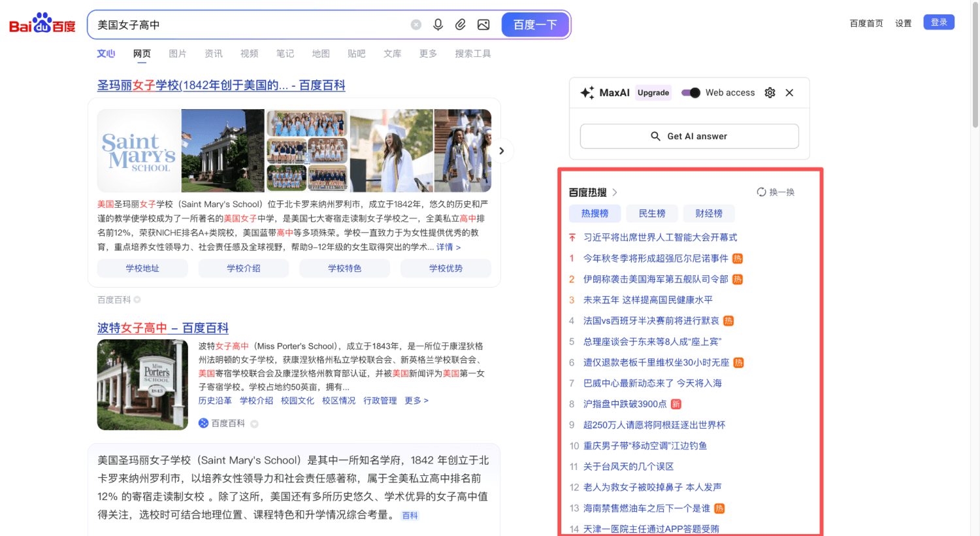This screenshot has height=536, width=980.
Task: Open 历史沿革 sublink
Action: pos(215,401)
